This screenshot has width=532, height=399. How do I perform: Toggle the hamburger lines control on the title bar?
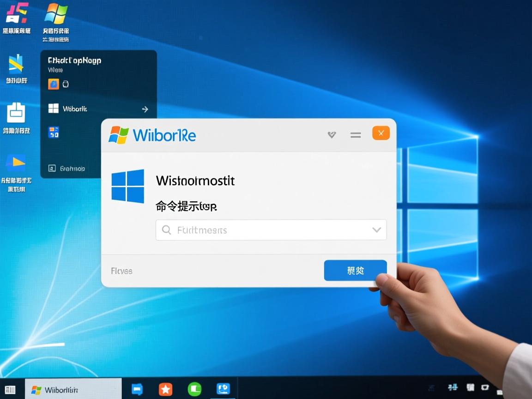click(x=356, y=135)
